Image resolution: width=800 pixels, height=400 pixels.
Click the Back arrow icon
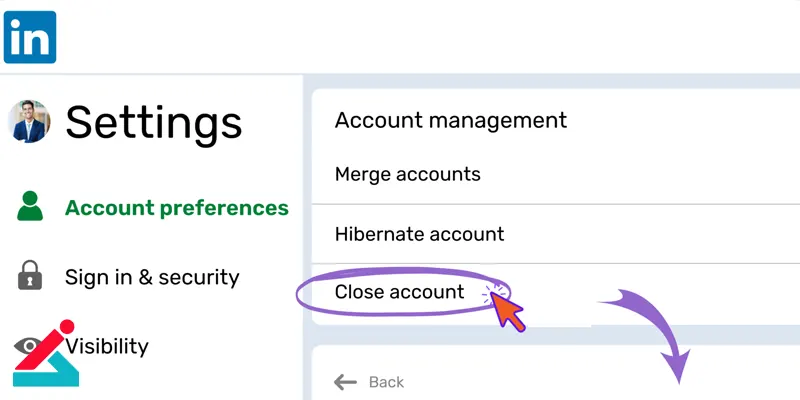point(345,382)
